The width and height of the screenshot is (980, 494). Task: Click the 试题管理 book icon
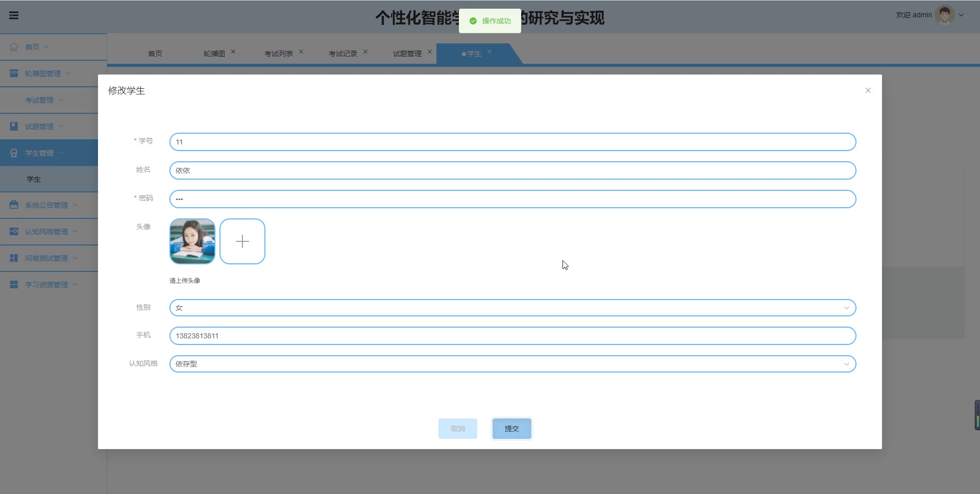point(14,126)
